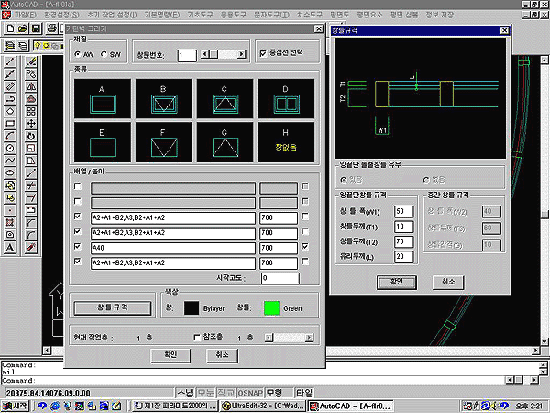Select the Trim tool

(31, 185)
